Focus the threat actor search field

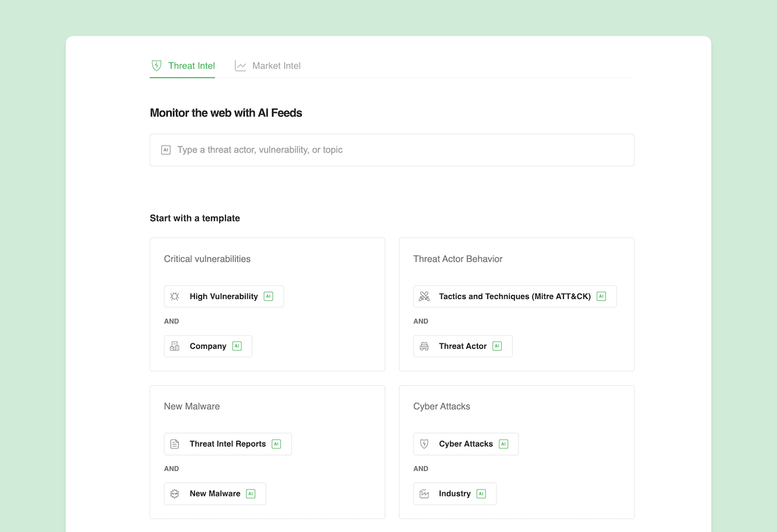[x=392, y=150]
